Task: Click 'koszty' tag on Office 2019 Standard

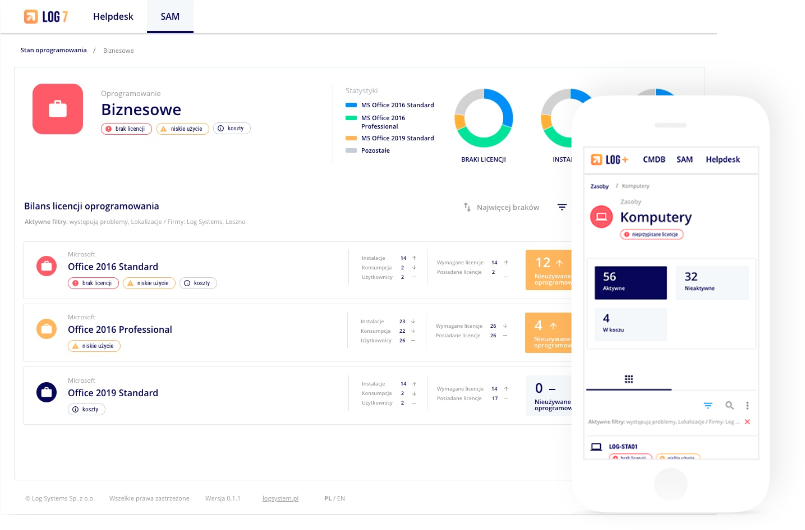Action: [x=87, y=409]
